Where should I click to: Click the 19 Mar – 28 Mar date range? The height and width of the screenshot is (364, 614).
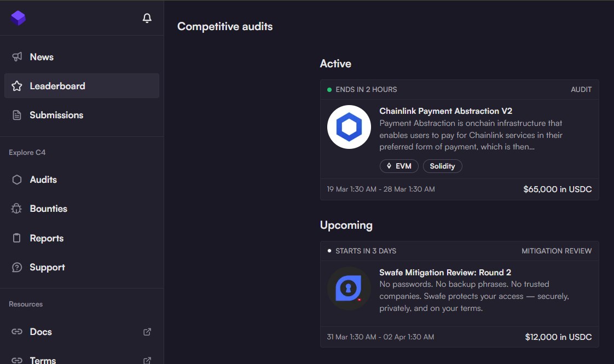point(381,189)
